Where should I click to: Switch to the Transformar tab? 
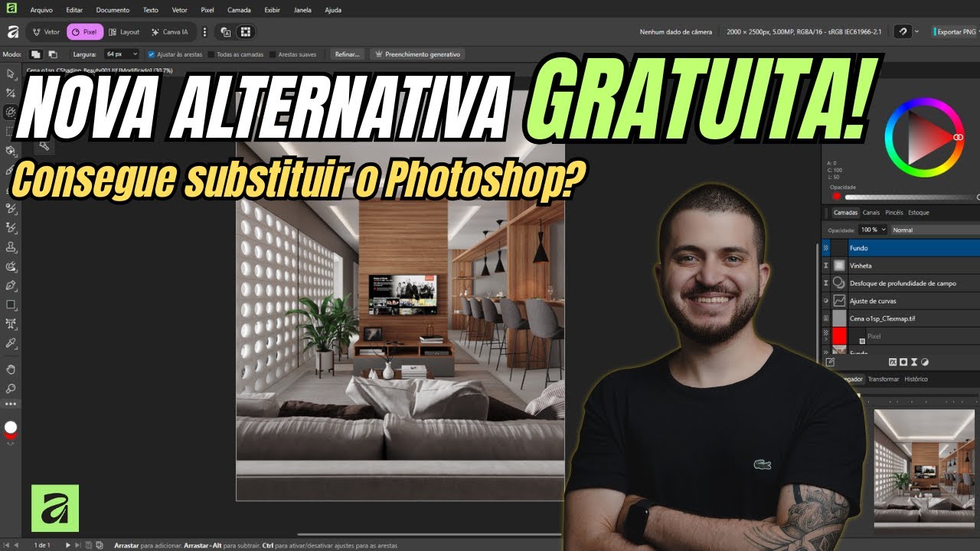coord(884,380)
